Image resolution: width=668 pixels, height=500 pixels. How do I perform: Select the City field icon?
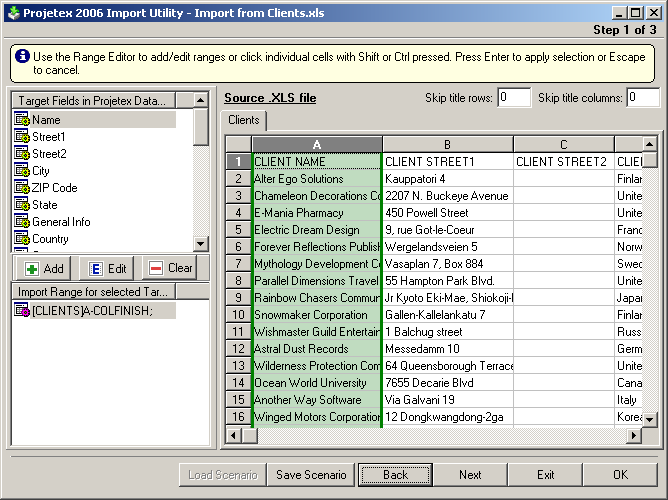(21, 171)
